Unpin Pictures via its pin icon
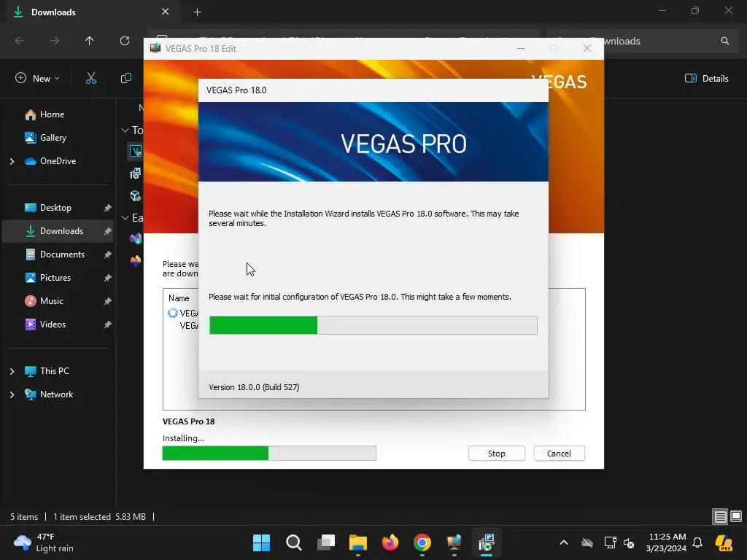Image resolution: width=747 pixels, height=560 pixels. click(x=108, y=278)
